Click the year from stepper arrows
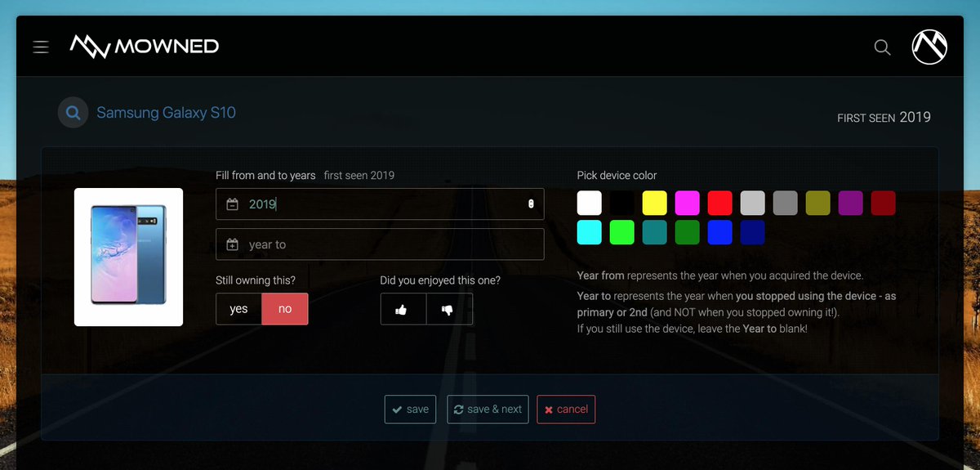Image resolution: width=980 pixels, height=470 pixels. click(531, 204)
